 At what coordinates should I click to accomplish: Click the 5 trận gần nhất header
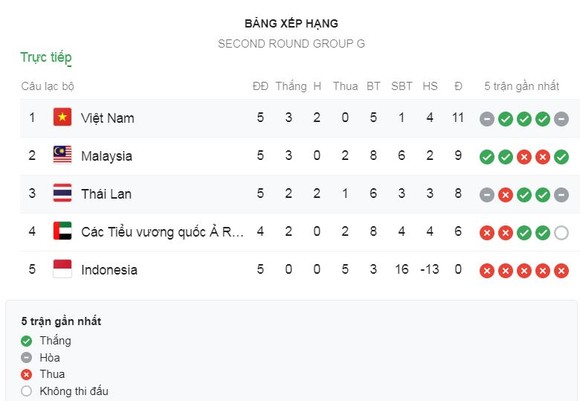point(522,86)
